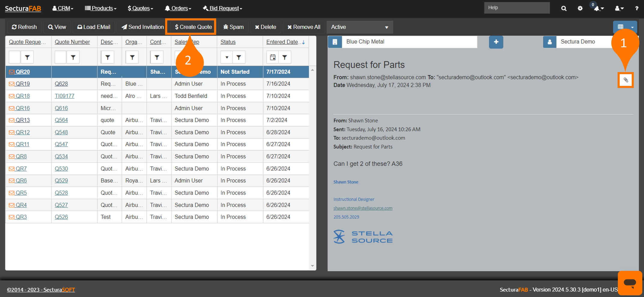Click the Refresh toolbar button
Viewport: 644px width, 297px height.
24,27
